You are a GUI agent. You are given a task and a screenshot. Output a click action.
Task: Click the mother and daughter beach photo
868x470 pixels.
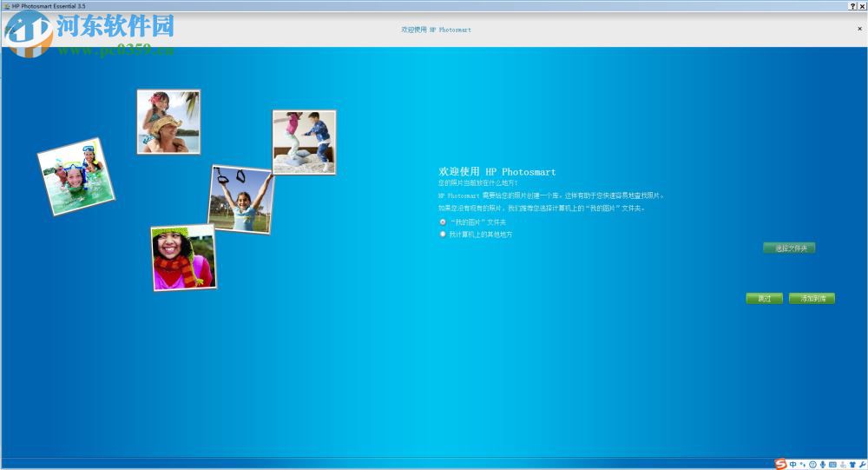point(168,122)
